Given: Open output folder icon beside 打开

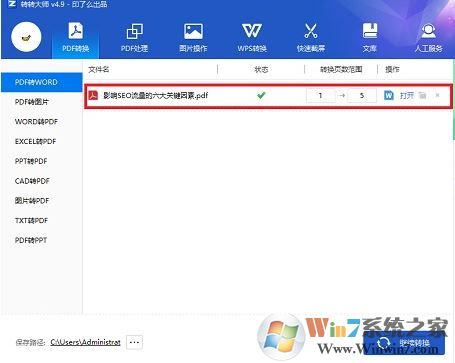Looking at the screenshot, I should pos(422,96).
